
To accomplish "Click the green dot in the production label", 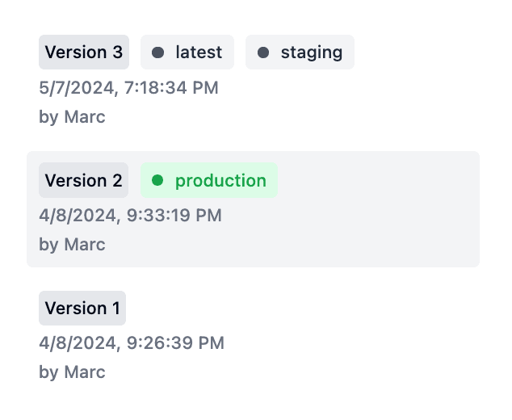I will coord(158,180).
